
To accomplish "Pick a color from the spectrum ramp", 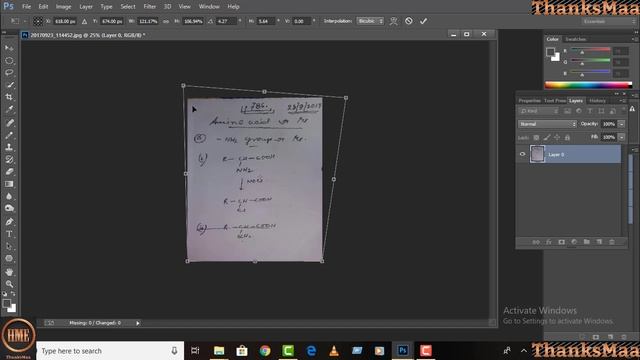I will coord(588,85).
